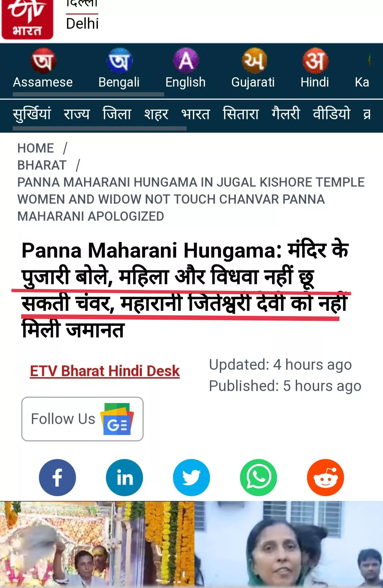Share article on Reddit
The height and width of the screenshot is (588, 383).
(326, 477)
